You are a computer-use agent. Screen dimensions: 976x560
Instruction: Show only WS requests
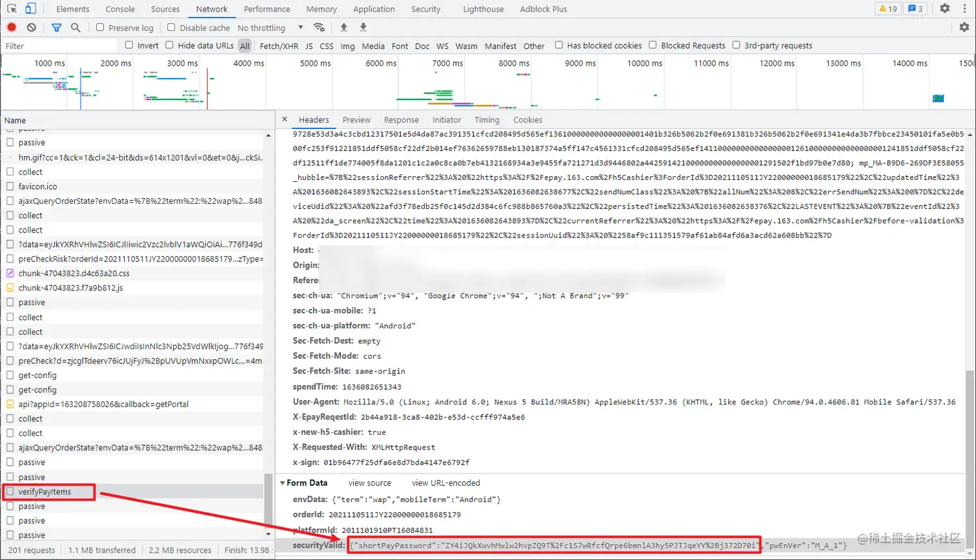click(442, 46)
